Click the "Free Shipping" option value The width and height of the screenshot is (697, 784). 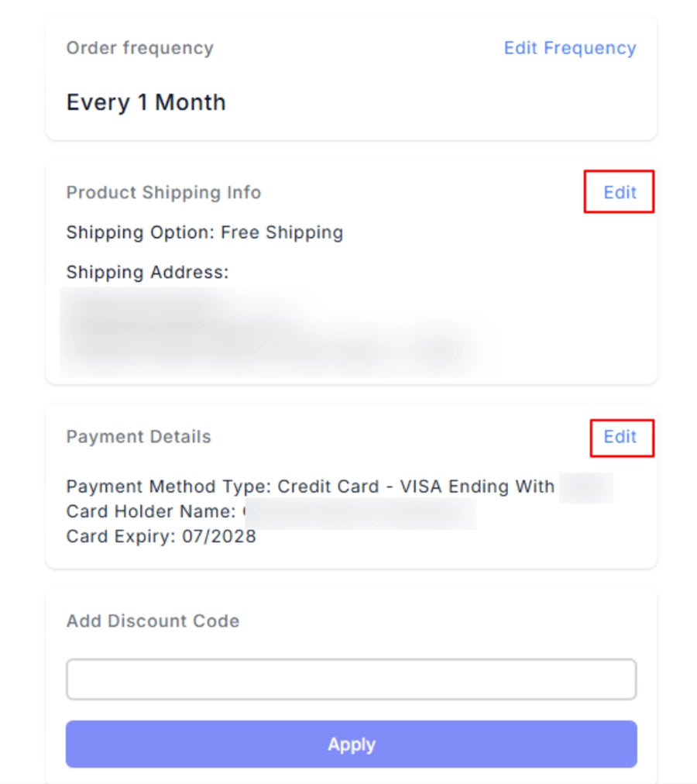click(282, 232)
